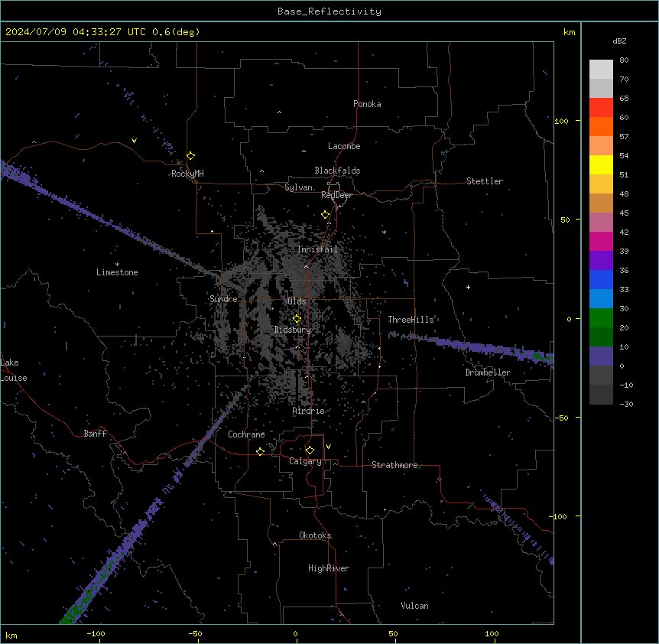
Task: Click the yellow diamond marker just below RedDeer
Action: [326, 215]
